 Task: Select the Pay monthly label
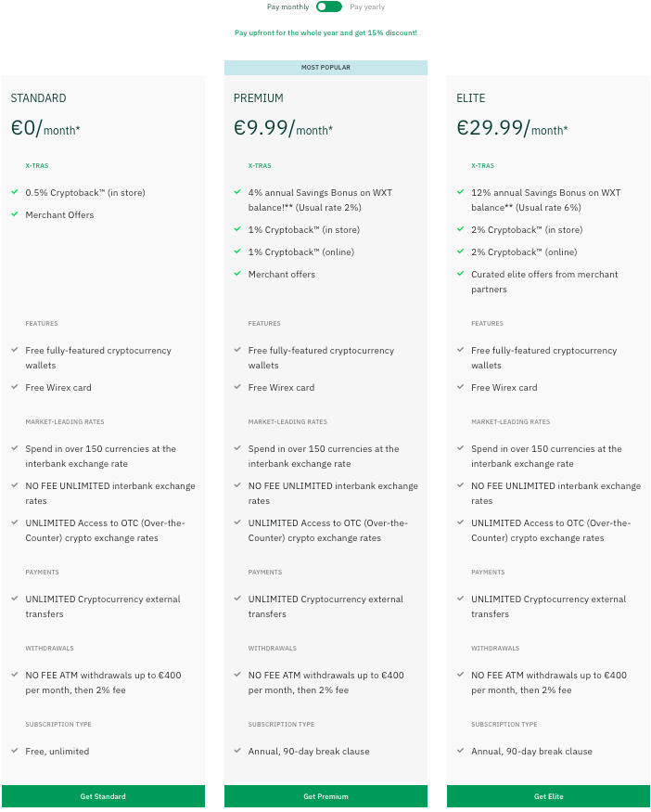point(287,6)
